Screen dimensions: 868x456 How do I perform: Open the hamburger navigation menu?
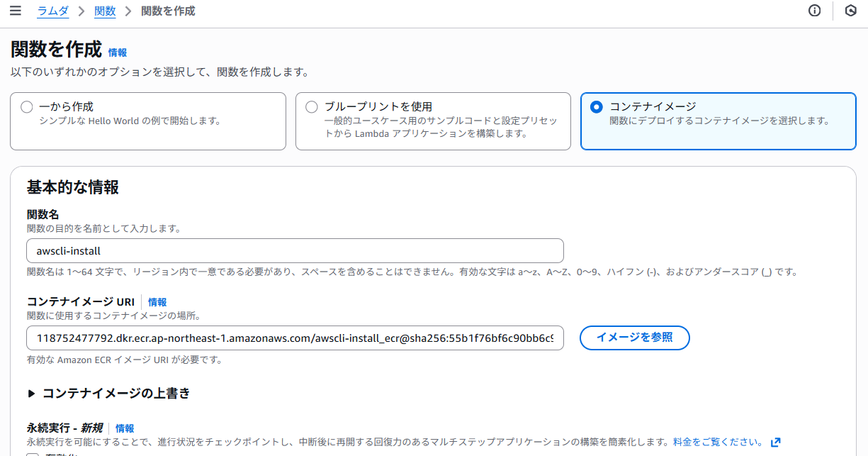(16, 11)
